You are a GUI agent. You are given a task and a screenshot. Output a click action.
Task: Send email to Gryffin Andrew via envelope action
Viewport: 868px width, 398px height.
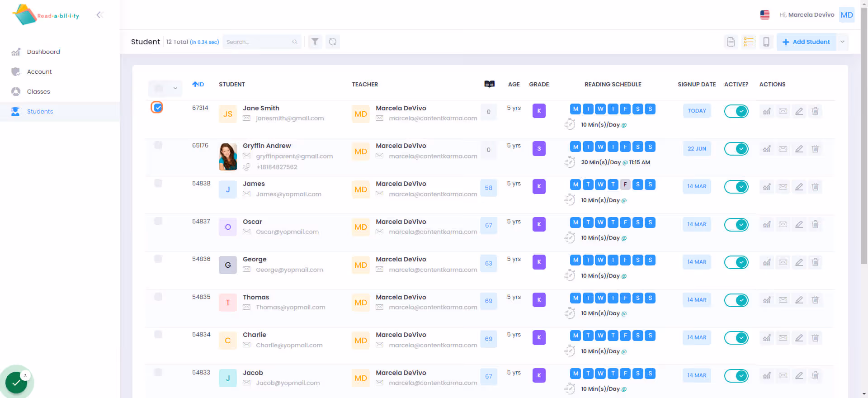click(x=783, y=149)
